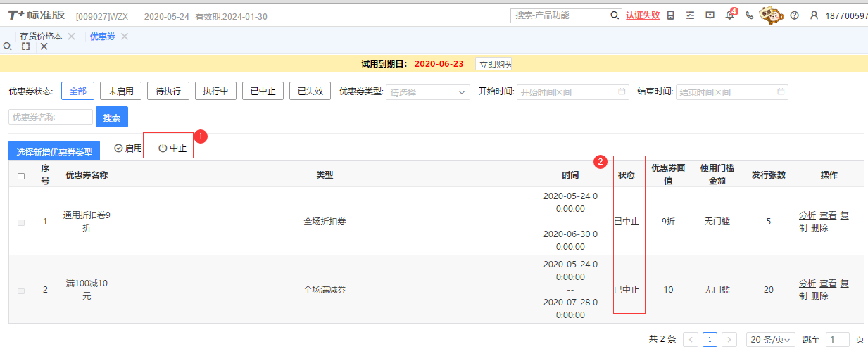Screen dimensions: 868x361
Task: Click 查看 for 全场折扣券 row
Action: (x=828, y=215)
